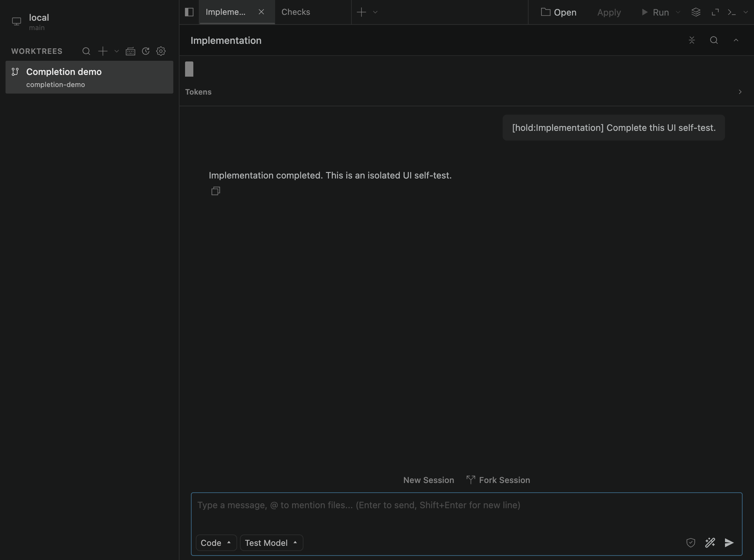
Task: Click the worktrees archive box icon
Action: (130, 51)
